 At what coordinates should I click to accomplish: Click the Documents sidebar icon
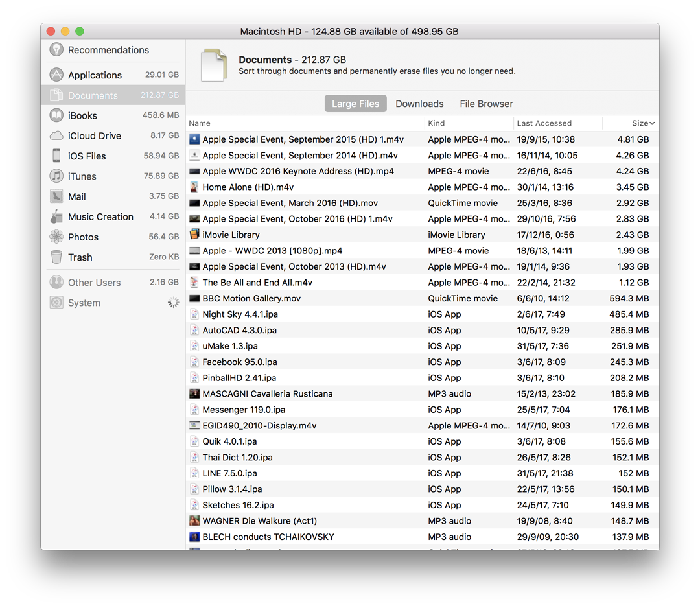pyautogui.click(x=56, y=95)
